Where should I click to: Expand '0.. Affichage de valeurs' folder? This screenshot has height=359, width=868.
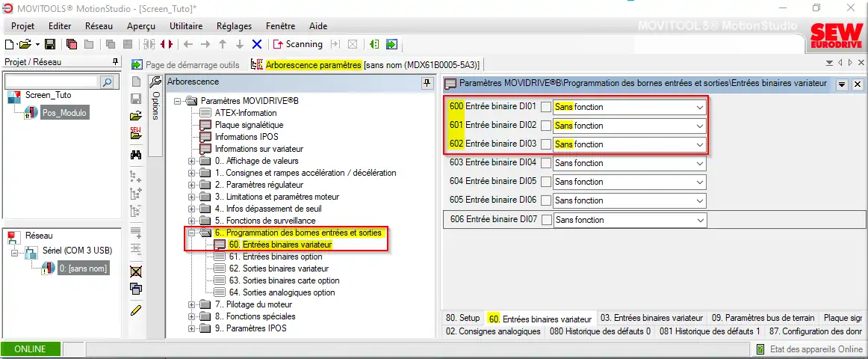(192, 161)
